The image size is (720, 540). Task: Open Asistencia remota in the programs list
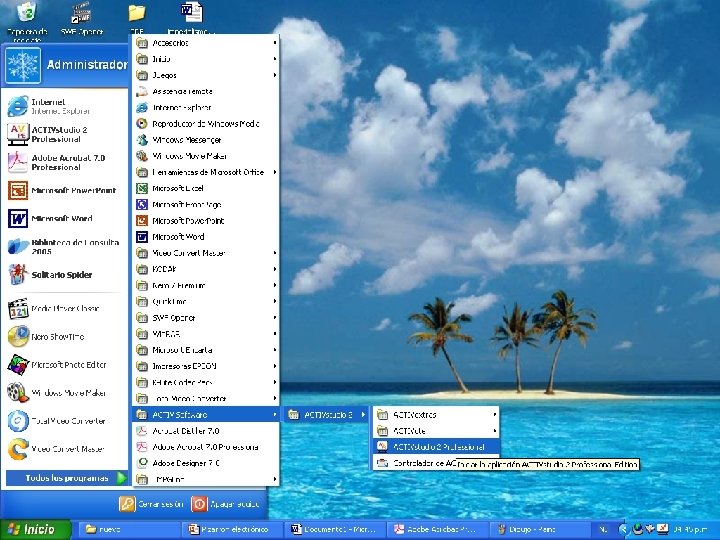(206, 91)
